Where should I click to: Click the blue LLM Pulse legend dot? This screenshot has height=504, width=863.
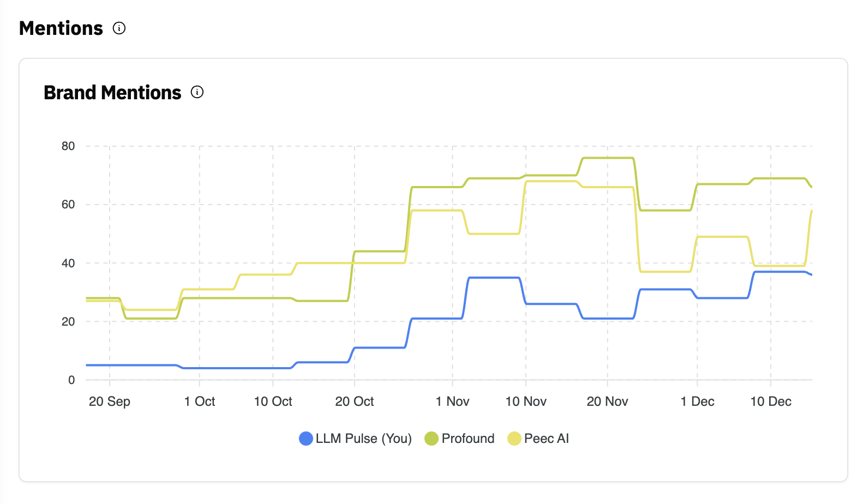(306, 439)
